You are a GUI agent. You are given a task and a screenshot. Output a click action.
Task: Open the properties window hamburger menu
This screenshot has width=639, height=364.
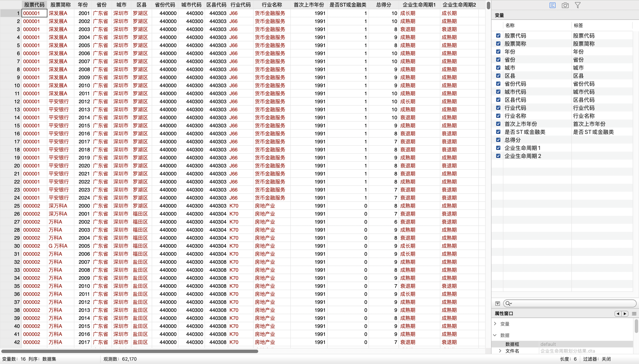(x=634, y=314)
